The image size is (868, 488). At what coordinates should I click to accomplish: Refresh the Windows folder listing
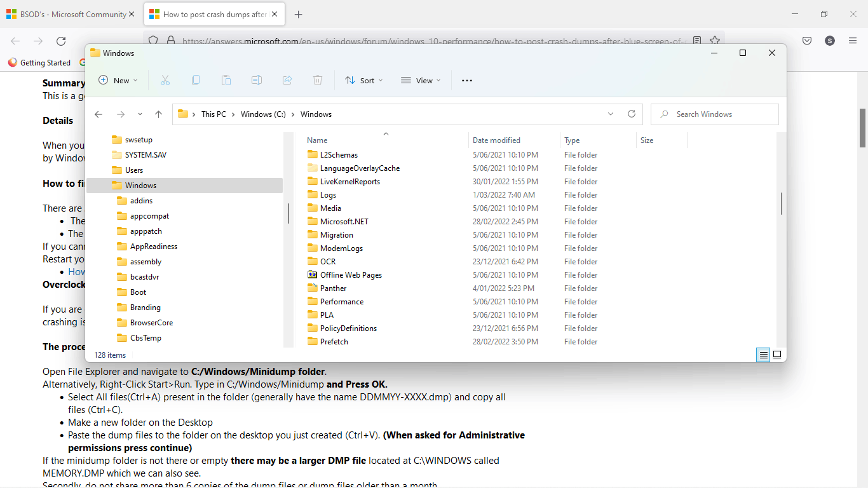tap(632, 114)
